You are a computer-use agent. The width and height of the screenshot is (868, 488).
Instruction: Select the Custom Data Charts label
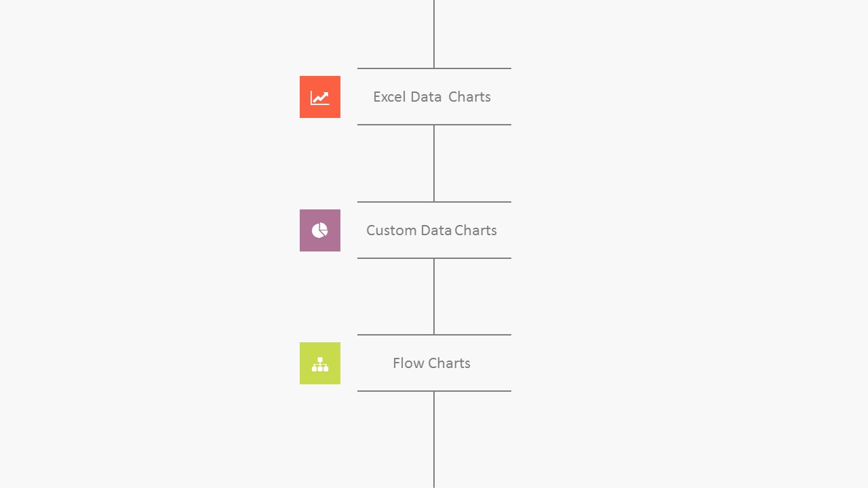point(432,230)
